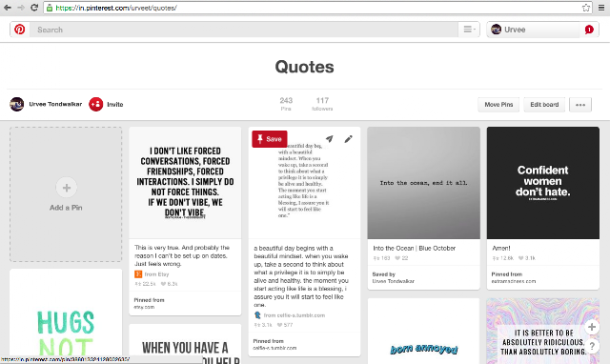The height and width of the screenshot is (364, 610).
Task: Click Add a Pin label
Action: click(66, 208)
